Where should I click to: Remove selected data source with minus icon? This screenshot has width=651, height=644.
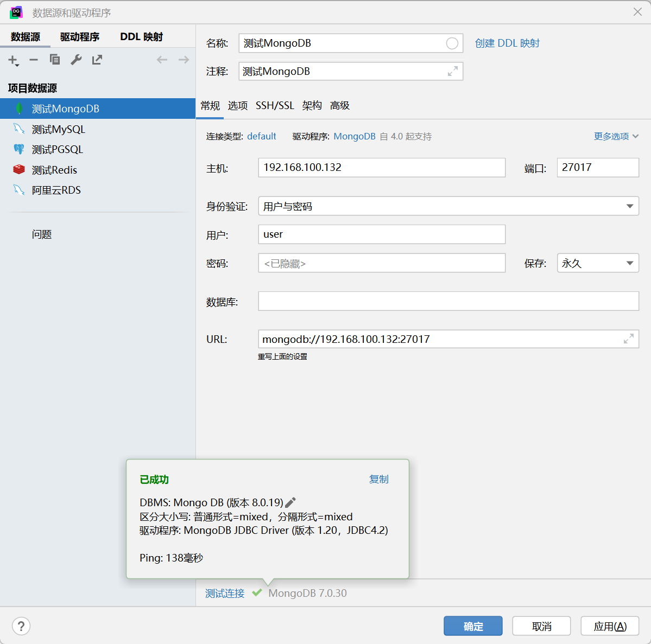pyautogui.click(x=34, y=60)
